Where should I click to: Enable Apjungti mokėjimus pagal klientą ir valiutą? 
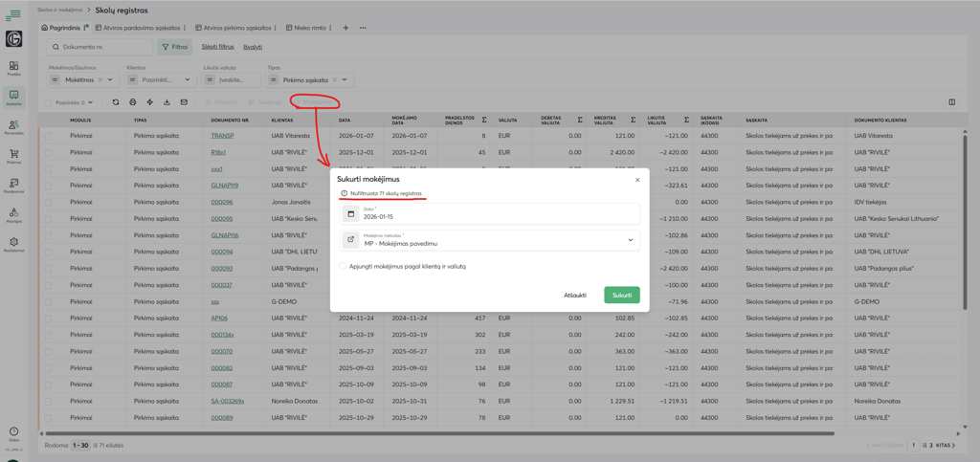click(344, 267)
